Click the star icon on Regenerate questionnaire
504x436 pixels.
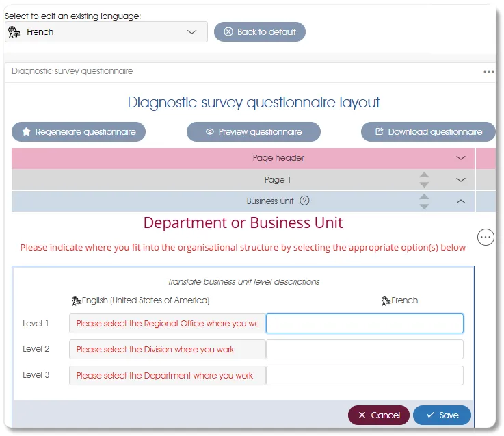[27, 131]
